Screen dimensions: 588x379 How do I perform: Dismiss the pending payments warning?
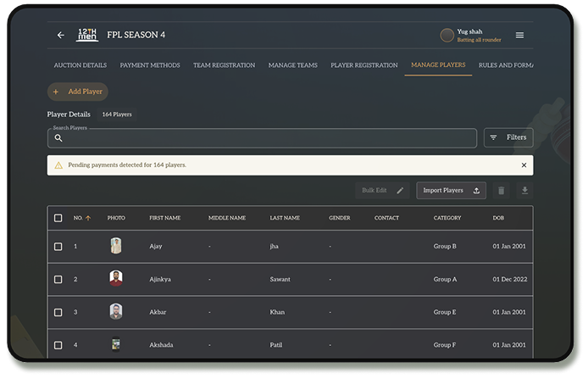point(524,165)
